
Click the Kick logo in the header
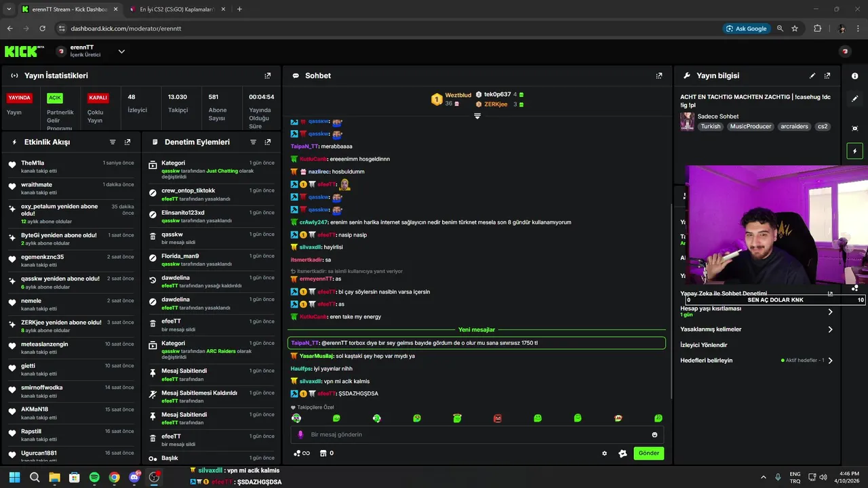coord(24,52)
